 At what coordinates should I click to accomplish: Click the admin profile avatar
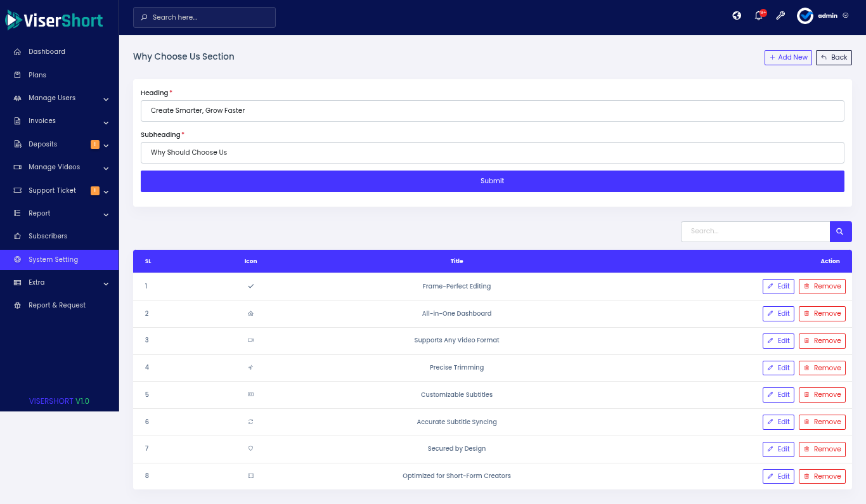(x=805, y=16)
